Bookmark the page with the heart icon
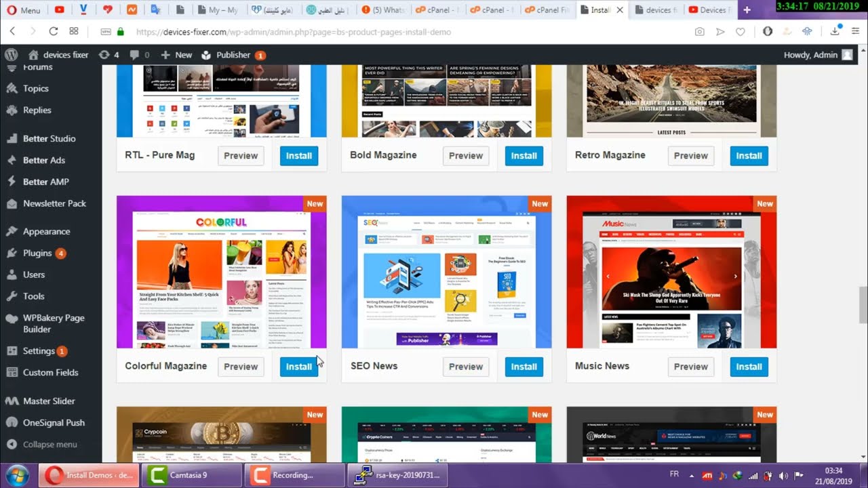This screenshot has width=868, height=488. [x=741, y=32]
